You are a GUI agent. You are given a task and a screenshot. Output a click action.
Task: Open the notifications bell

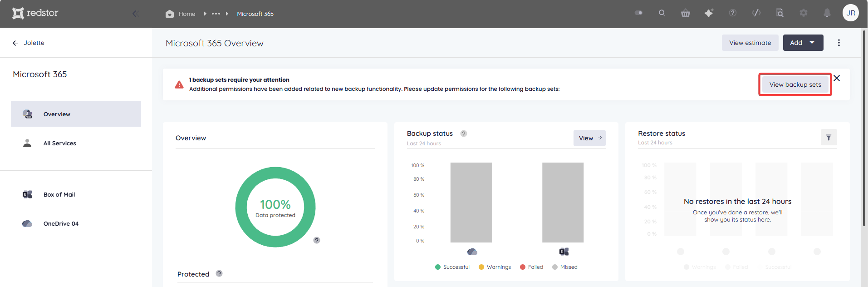pyautogui.click(x=827, y=13)
